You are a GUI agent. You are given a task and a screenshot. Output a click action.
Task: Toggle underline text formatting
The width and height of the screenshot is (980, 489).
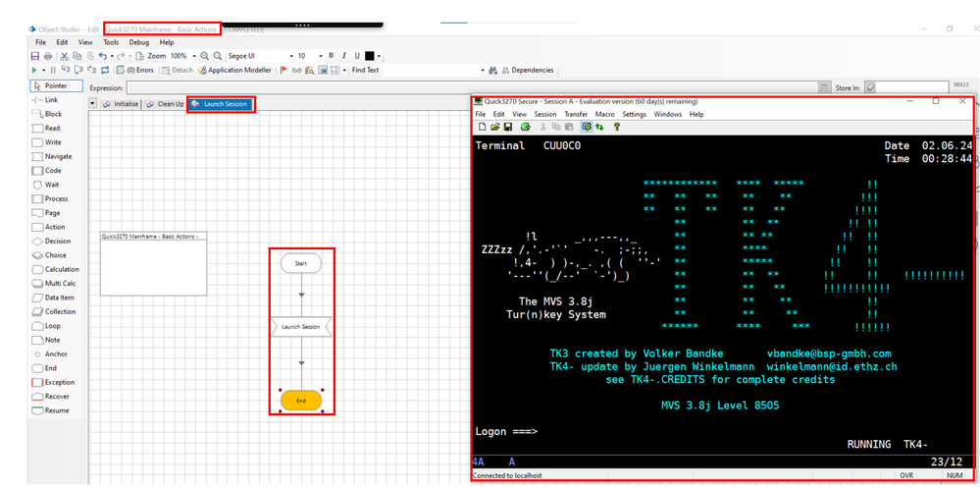click(x=356, y=56)
